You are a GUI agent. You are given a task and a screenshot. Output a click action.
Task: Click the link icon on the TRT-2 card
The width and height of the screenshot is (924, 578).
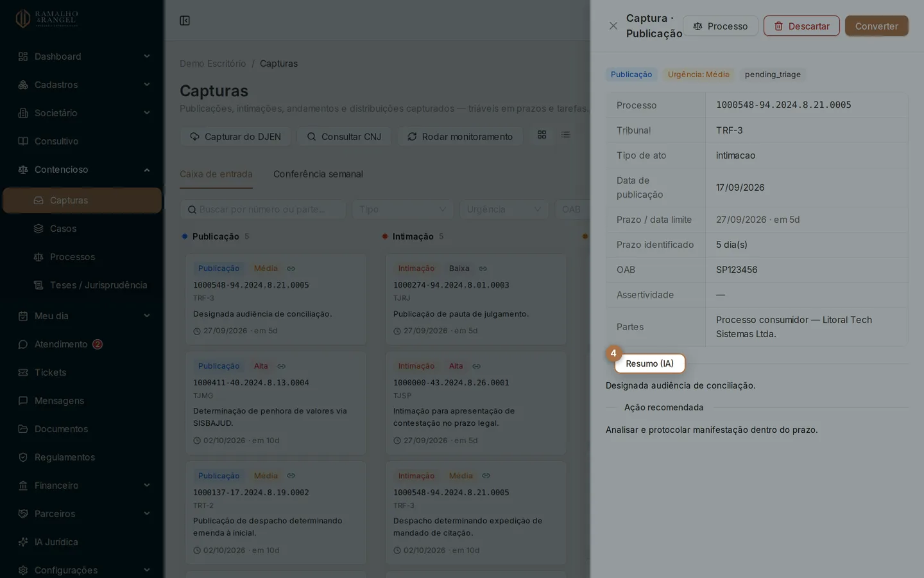(291, 476)
